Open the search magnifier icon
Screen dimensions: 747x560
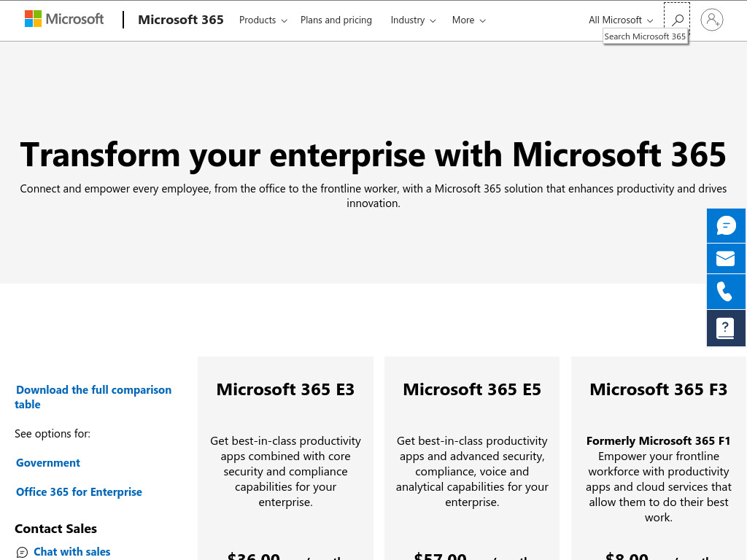tap(677, 20)
